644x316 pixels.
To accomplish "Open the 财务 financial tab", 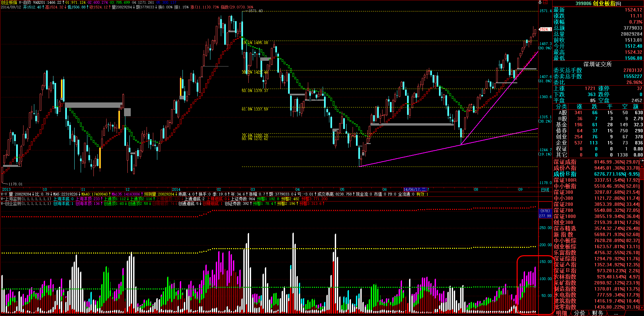I will click(x=598, y=313).
